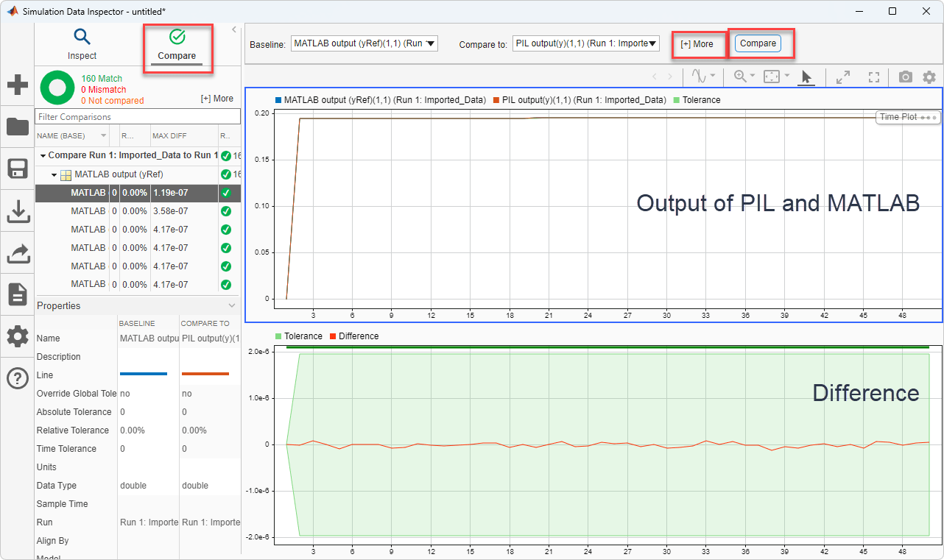This screenshot has width=944, height=560.
Task: Collapse the Properties panel chevron
Action: point(232,305)
